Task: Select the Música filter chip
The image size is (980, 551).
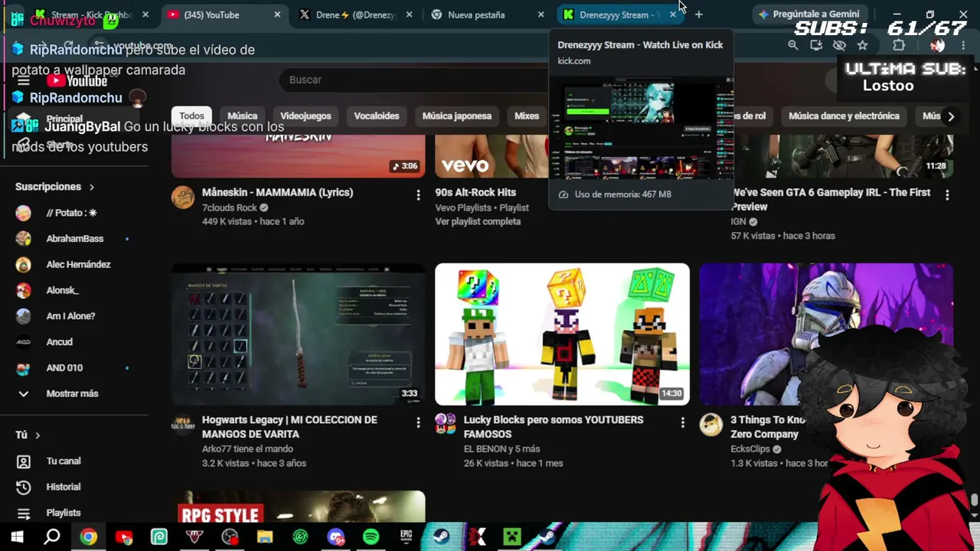Action: (x=242, y=116)
